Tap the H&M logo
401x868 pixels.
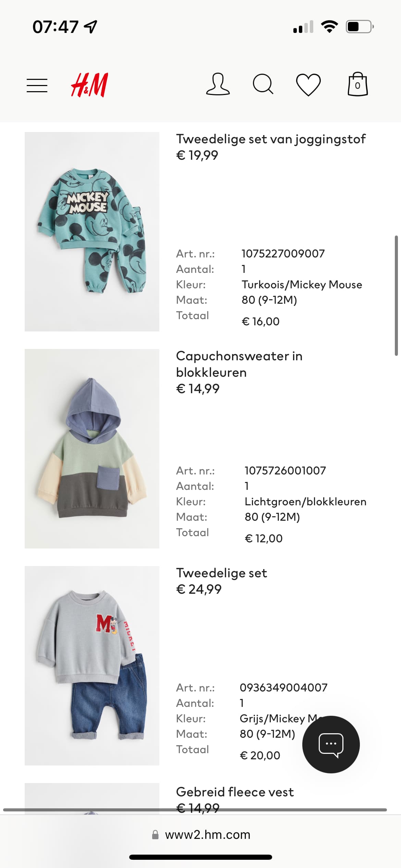(x=89, y=85)
